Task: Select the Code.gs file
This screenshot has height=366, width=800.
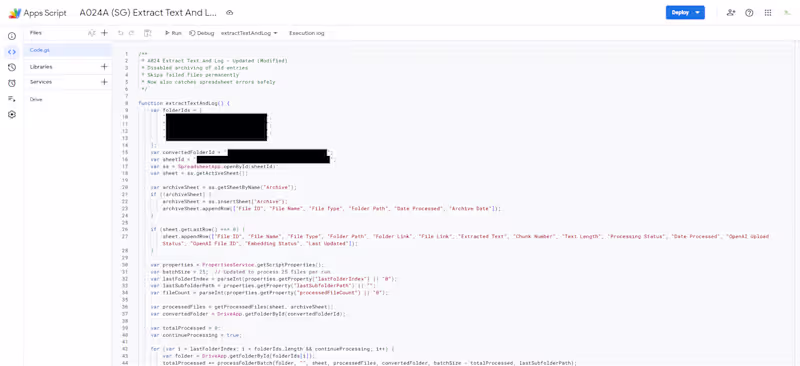Action: click(x=67, y=50)
